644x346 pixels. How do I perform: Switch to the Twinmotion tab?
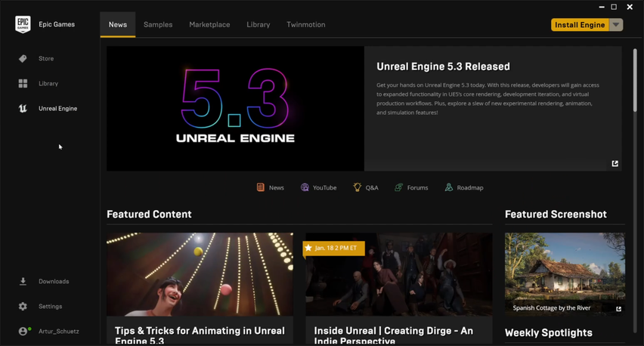[x=306, y=25]
